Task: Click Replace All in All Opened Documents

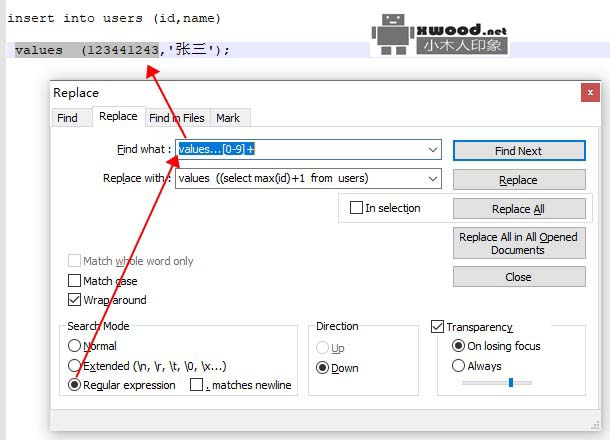Action: click(x=518, y=243)
